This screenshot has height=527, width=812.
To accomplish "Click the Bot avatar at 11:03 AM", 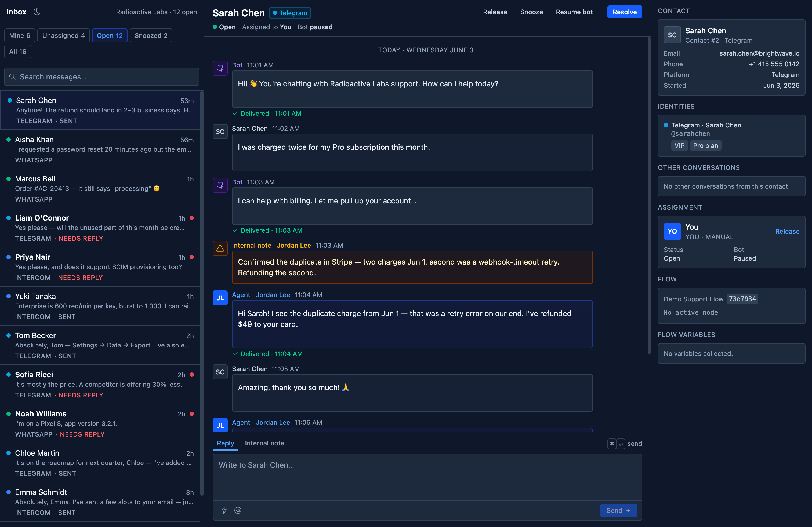I will (x=220, y=185).
